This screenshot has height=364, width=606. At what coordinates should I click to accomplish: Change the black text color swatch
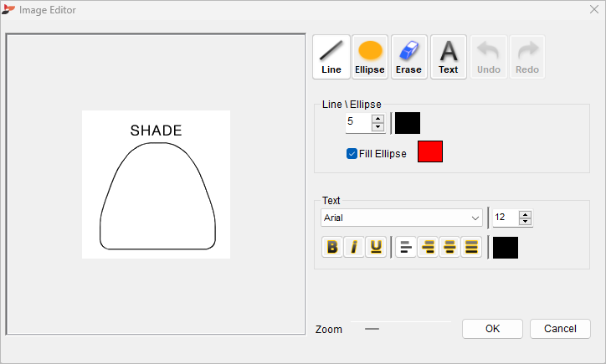coord(506,248)
